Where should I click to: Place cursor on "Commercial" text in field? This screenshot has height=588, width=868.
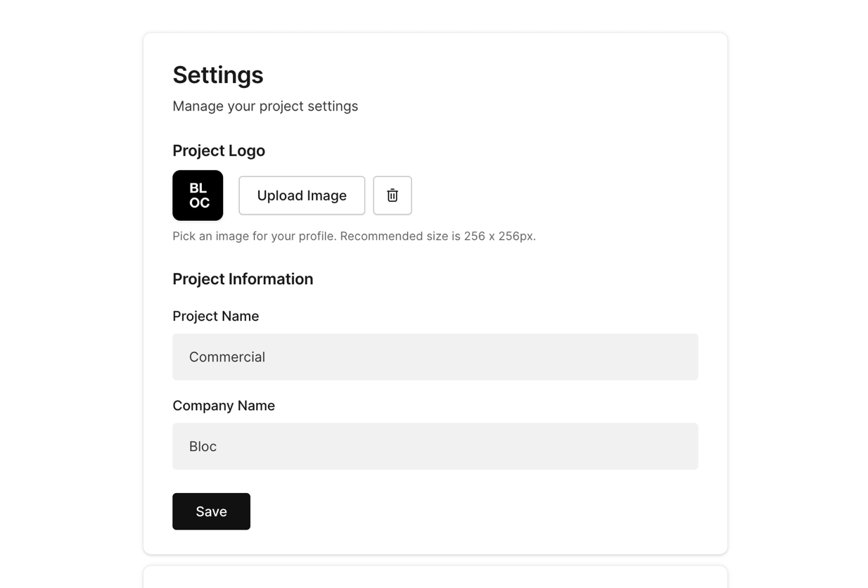point(227,357)
